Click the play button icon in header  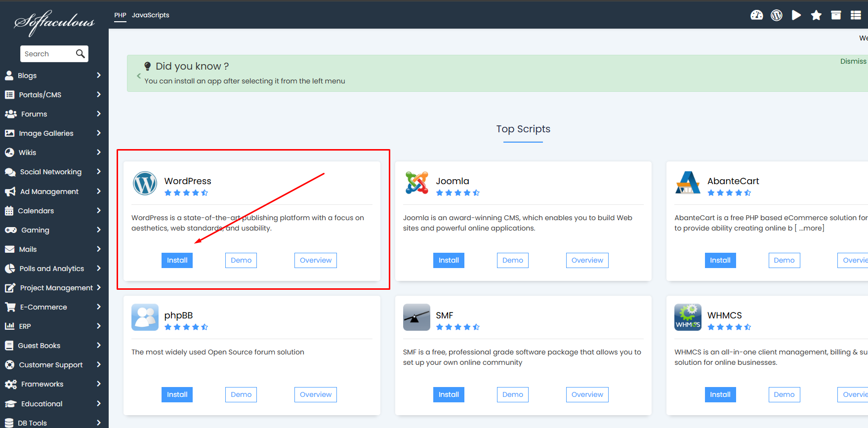(x=796, y=15)
